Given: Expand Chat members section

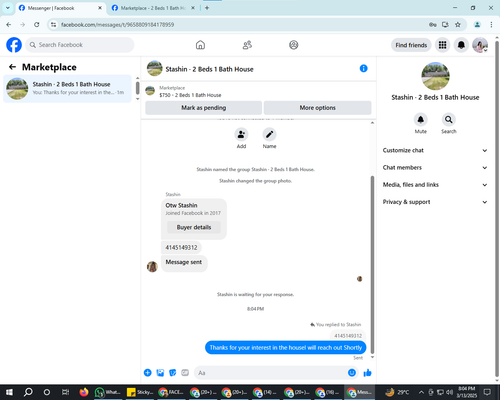Looking at the screenshot, I should pyautogui.click(x=435, y=168).
